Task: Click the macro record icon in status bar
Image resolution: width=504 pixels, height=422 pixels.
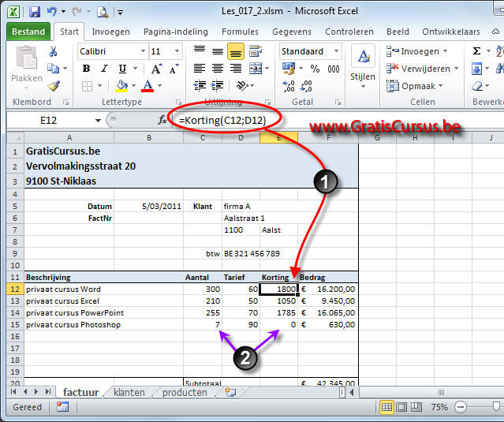Action: (x=62, y=407)
